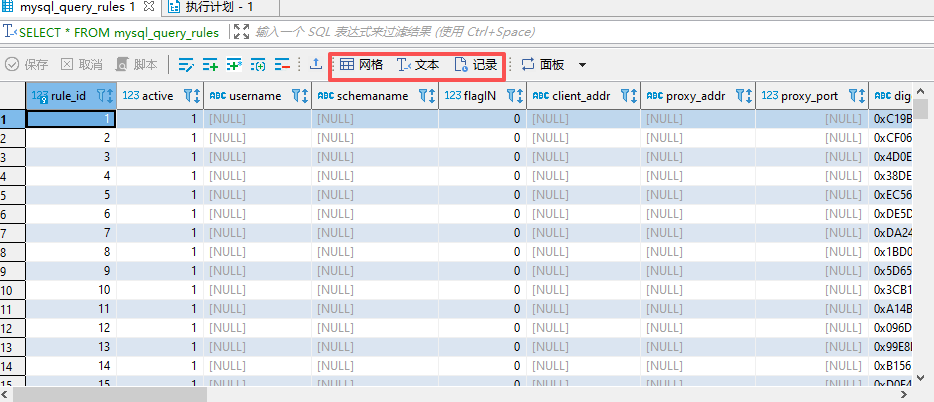The image size is (934, 402).
Task: Switch to the 执行计划 - 1 tab
Action: point(216,8)
